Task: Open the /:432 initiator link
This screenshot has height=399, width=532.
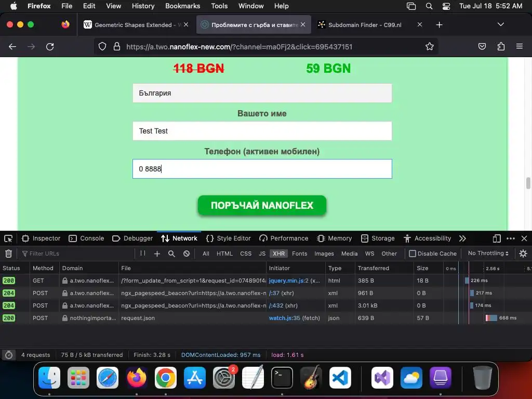Action: [276, 305]
